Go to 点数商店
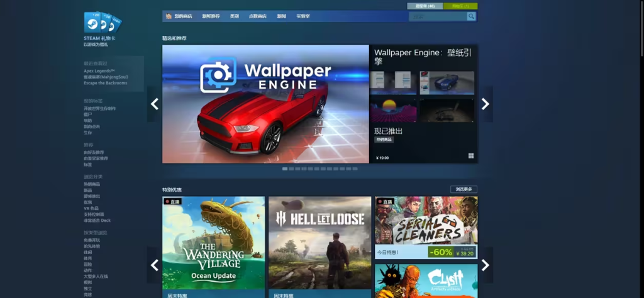The width and height of the screenshot is (644, 298). 257,16
